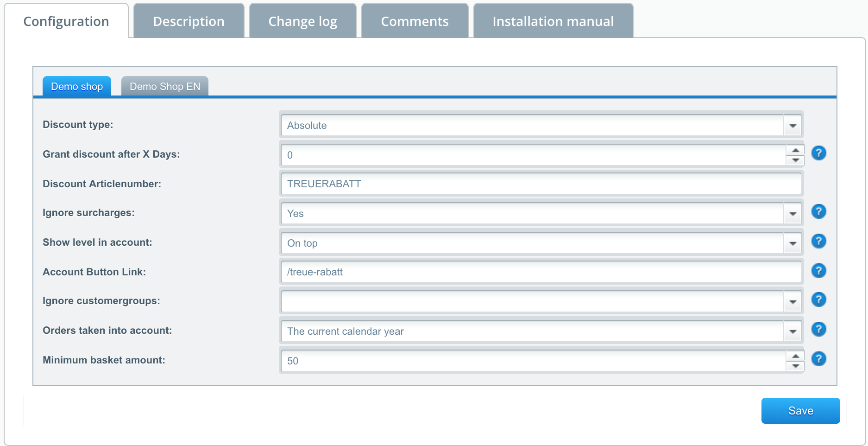The height and width of the screenshot is (446, 868).
Task: Open Orders taken into account dropdown
Action: tap(793, 331)
